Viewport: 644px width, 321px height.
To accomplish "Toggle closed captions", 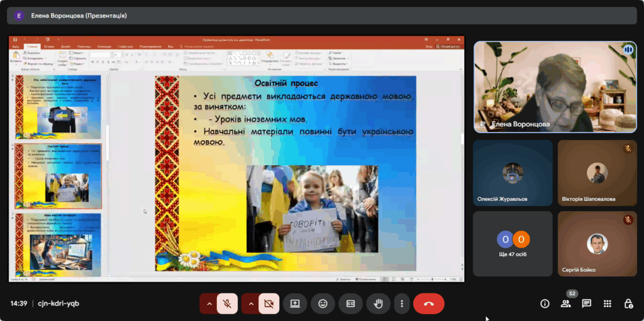I will tap(350, 303).
